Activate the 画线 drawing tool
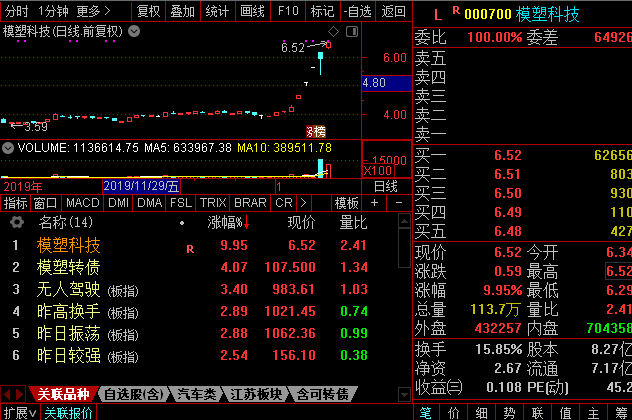 (252, 11)
